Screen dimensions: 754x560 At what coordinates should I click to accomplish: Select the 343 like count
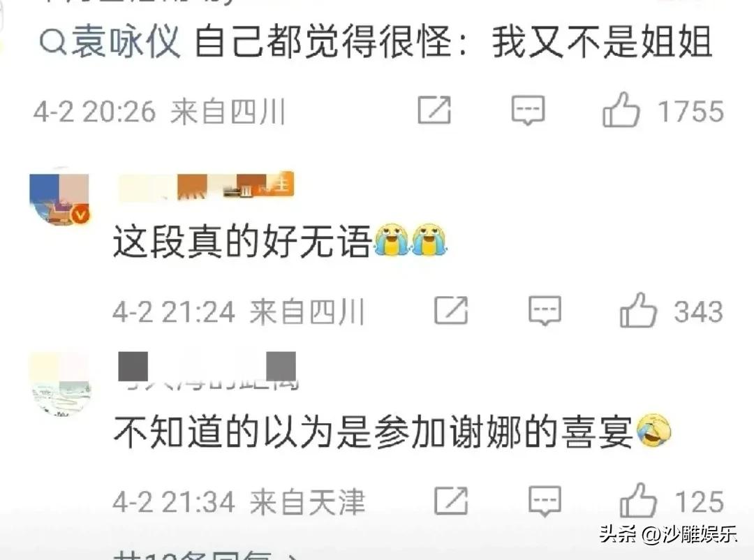(x=698, y=311)
